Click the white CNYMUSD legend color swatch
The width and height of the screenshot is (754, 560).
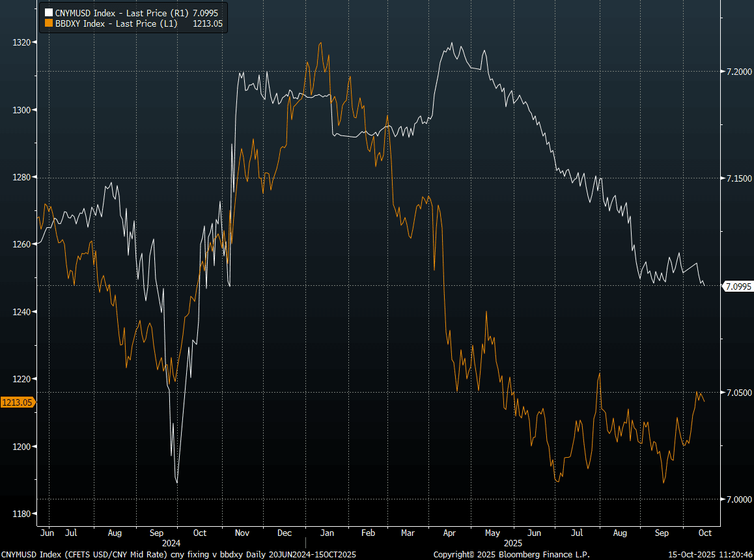(48, 12)
